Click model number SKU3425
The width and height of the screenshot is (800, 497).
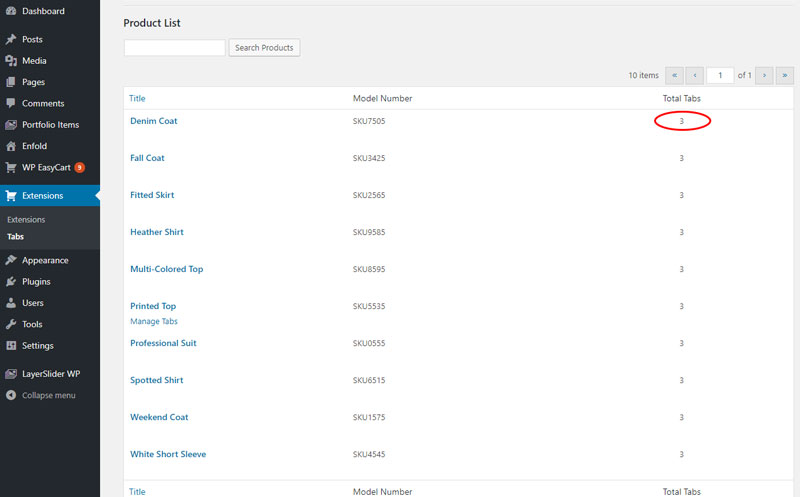click(369, 158)
